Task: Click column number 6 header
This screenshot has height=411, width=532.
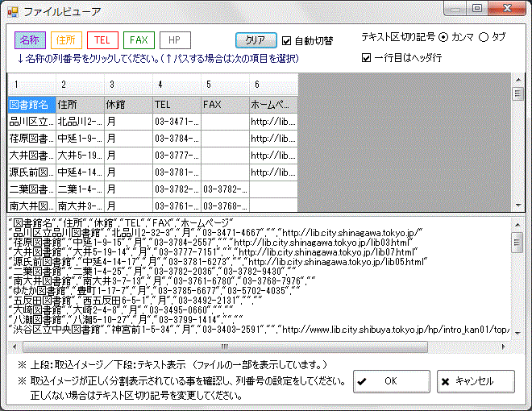Action: point(273,84)
